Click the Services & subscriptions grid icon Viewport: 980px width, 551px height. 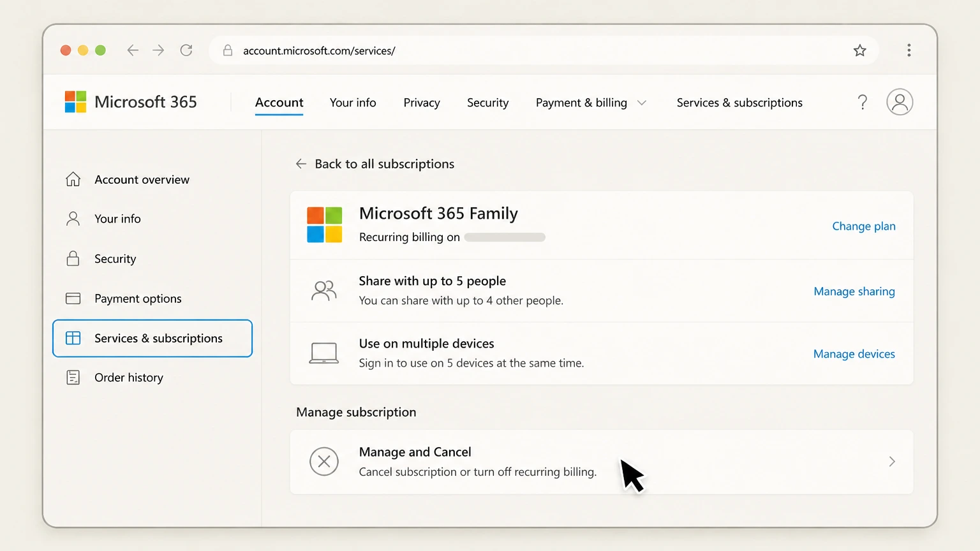click(x=73, y=338)
